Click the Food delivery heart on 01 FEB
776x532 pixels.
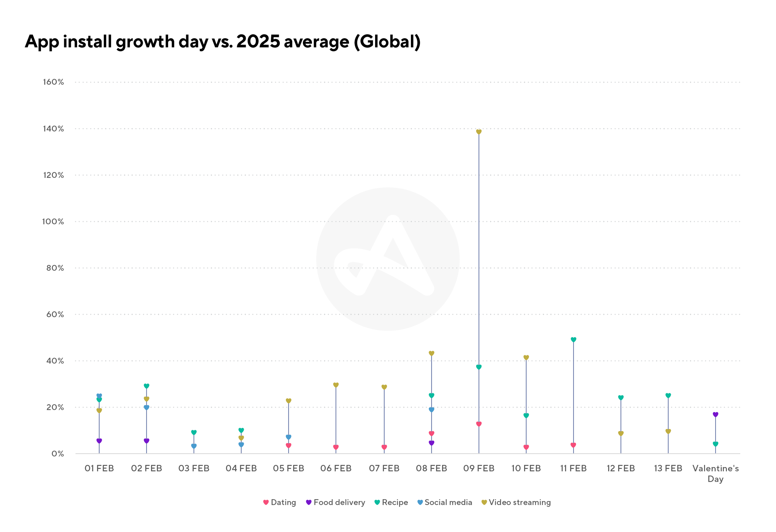(99, 441)
